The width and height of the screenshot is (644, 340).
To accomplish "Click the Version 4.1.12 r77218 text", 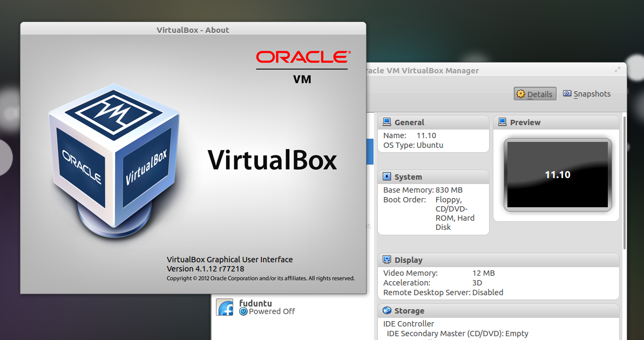I will [x=205, y=269].
